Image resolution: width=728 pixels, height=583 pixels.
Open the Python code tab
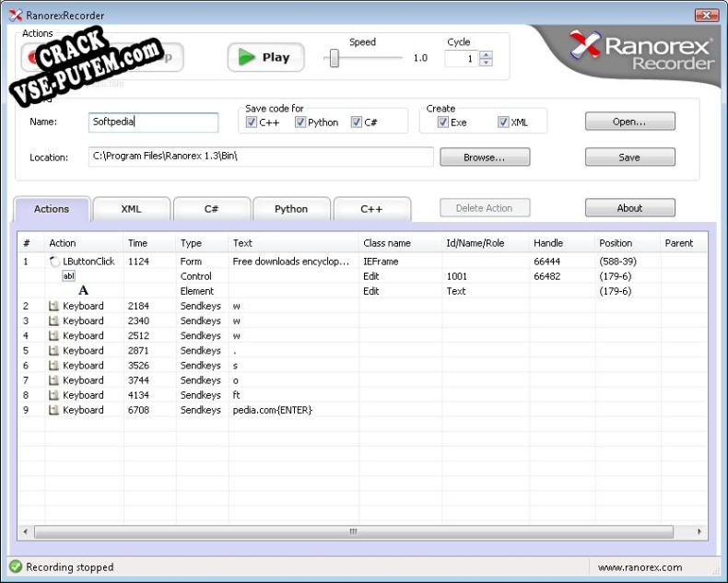tap(291, 209)
